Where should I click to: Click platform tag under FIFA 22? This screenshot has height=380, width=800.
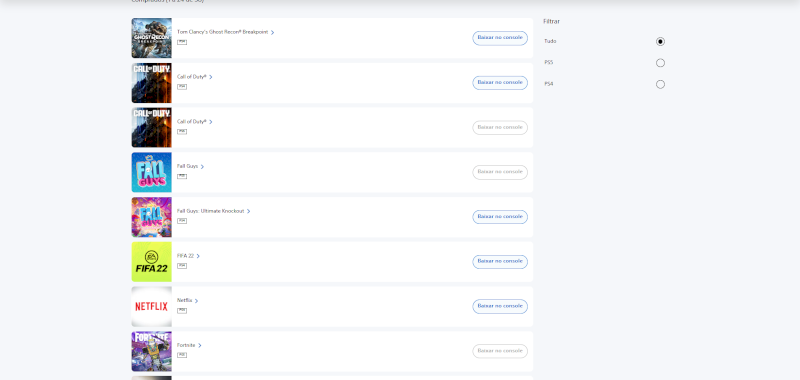[182, 266]
